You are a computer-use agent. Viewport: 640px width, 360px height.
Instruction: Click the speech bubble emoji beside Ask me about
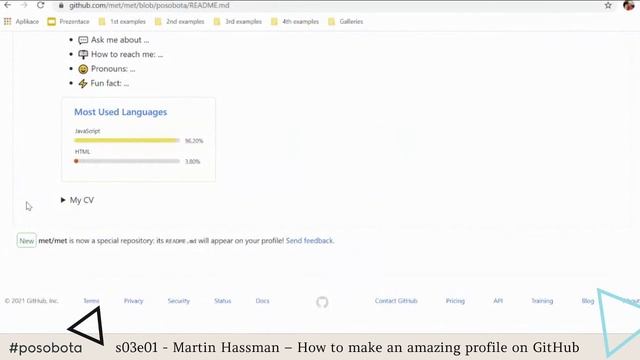(83, 40)
